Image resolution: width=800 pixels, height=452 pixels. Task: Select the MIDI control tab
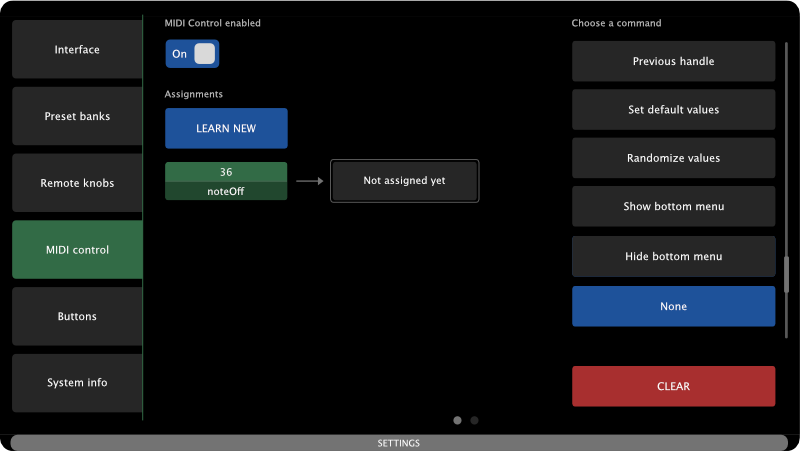tap(77, 250)
